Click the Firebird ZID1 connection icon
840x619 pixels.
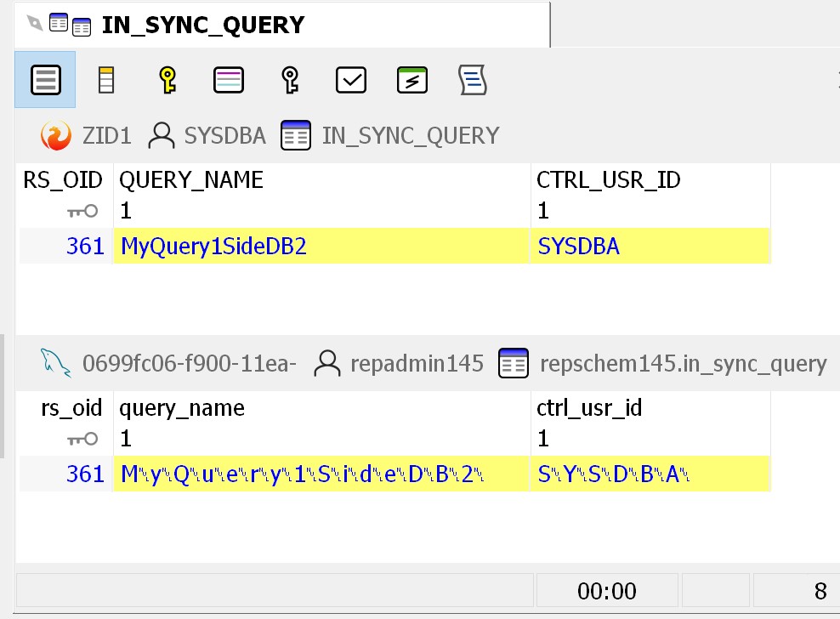coord(56,136)
